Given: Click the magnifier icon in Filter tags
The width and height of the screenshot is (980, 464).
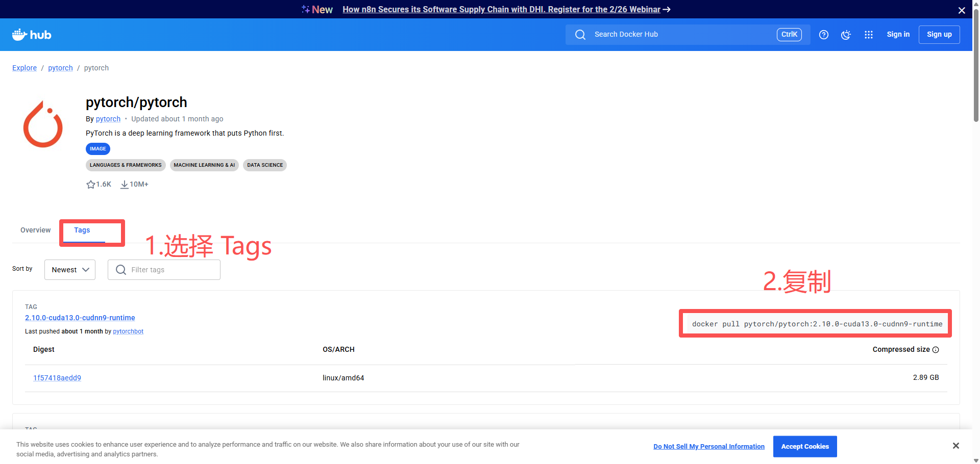Looking at the screenshot, I should click(121, 270).
